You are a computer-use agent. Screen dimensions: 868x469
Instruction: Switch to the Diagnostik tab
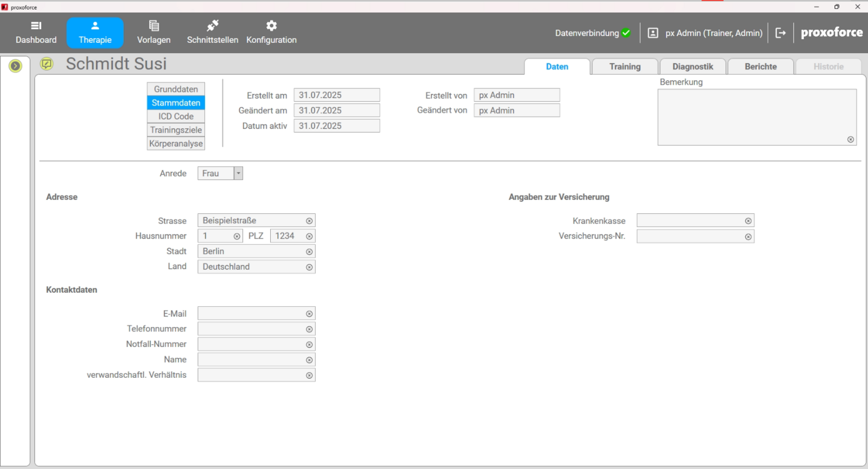(x=692, y=67)
